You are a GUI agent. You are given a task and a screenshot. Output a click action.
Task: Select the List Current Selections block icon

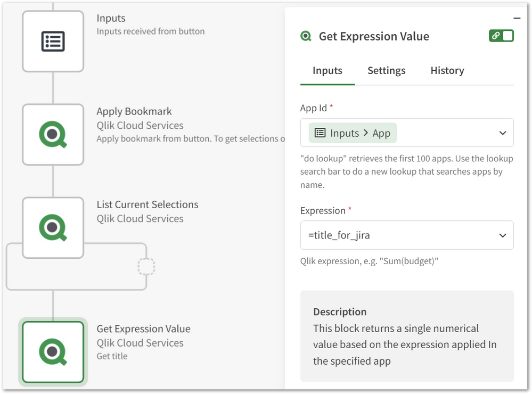pyautogui.click(x=53, y=228)
